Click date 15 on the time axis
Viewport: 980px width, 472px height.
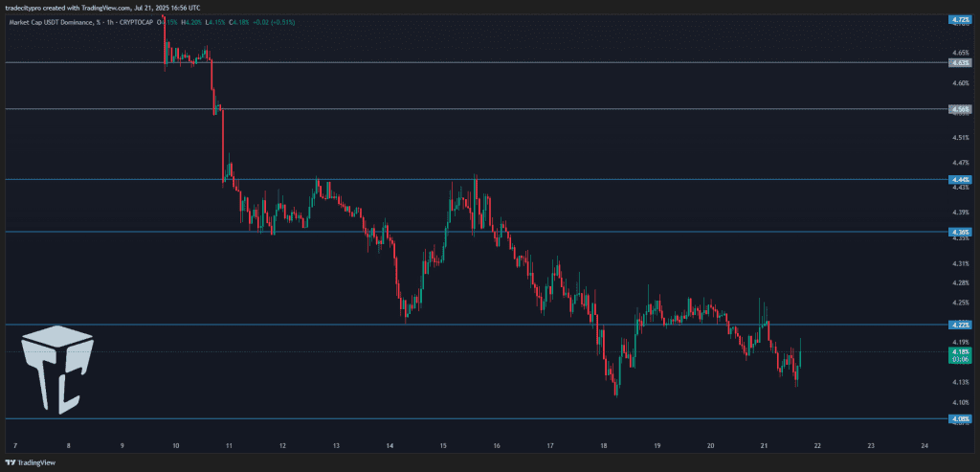coord(443,446)
